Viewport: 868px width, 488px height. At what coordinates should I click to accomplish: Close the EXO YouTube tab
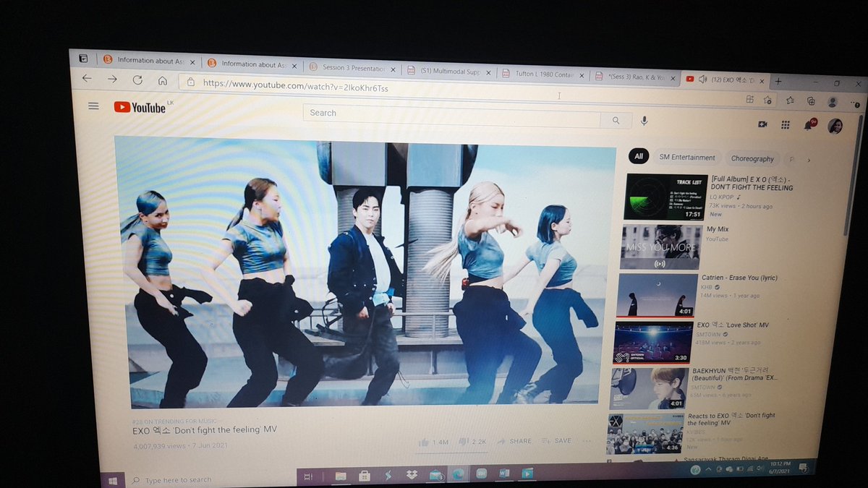(x=761, y=80)
